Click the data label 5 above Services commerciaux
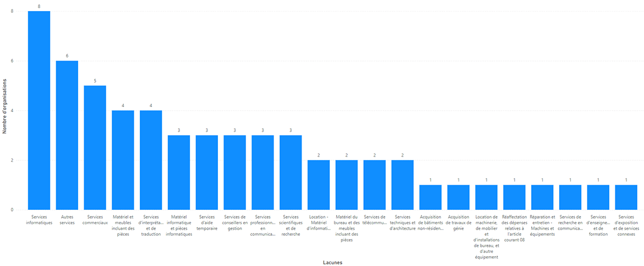This screenshot has width=644, height=266. tap(95, 80)
